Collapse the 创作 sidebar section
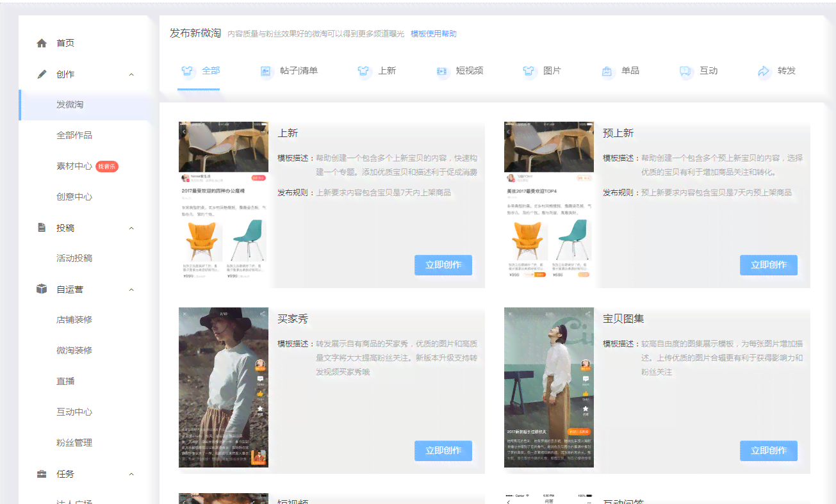The height and width of the screenshot is (504, 836). [131, 74]
